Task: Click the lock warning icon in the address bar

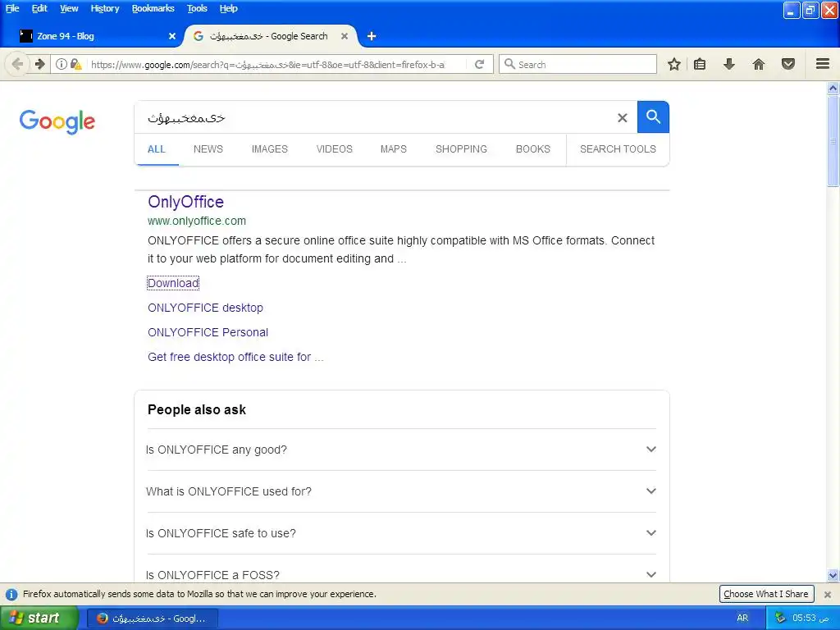Action: [x=76, y=64]
